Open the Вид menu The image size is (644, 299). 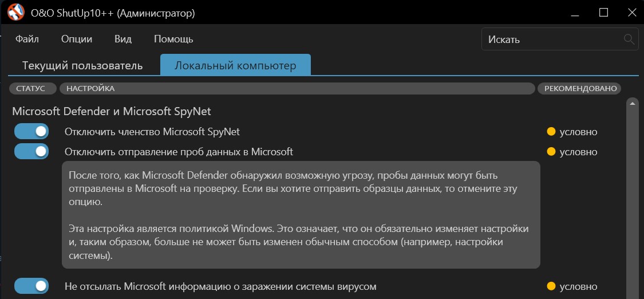pyautogui.click(x=123, y=40)
